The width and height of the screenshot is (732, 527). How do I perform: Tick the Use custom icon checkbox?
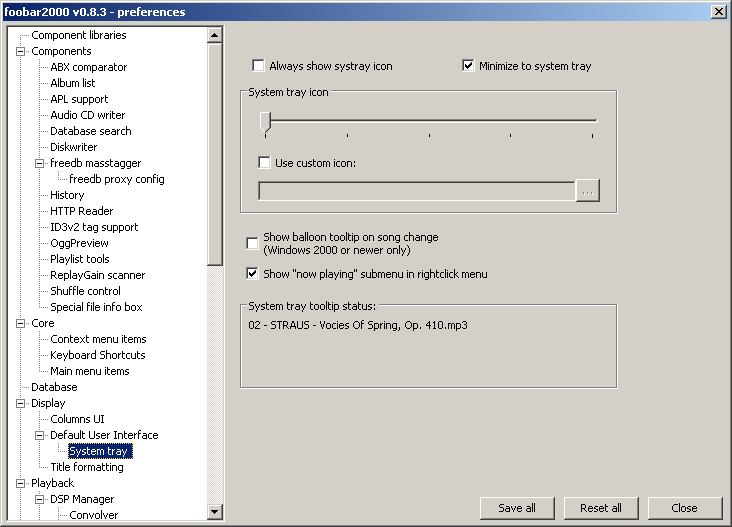coord(264,162)
